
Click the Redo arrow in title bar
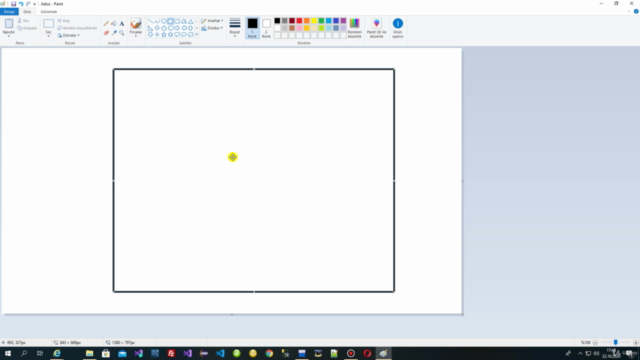(x=28, y=4)
